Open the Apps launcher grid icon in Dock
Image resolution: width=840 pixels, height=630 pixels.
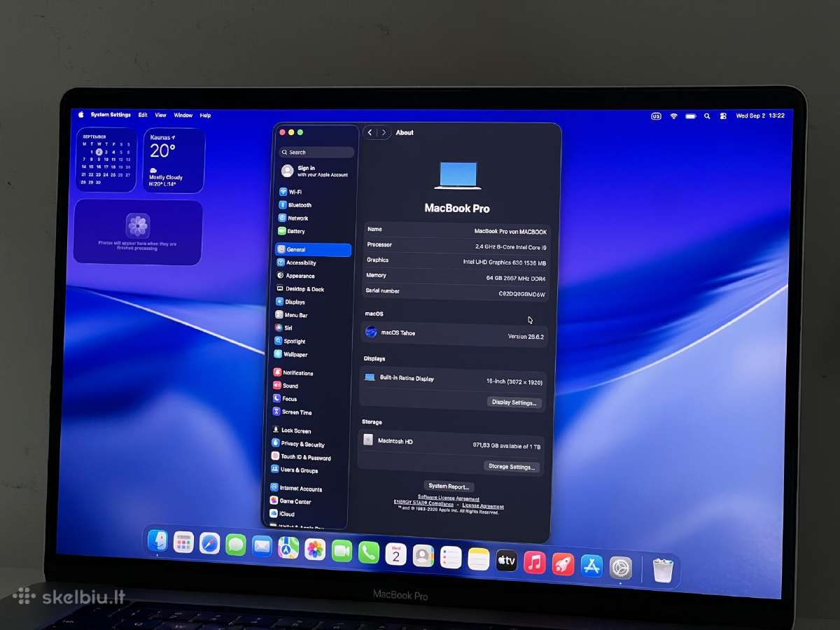[183, 542]
